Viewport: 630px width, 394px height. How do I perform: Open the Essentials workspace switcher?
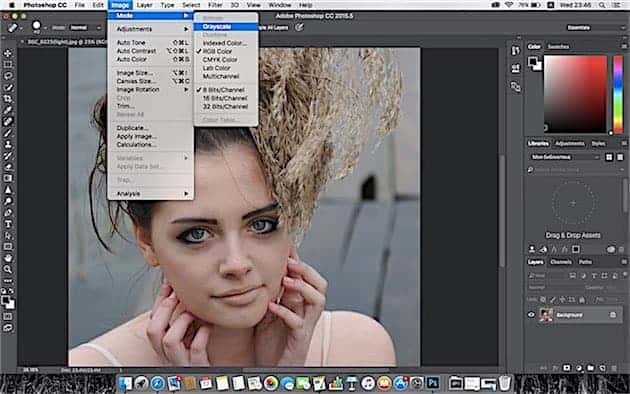pyautogui.click(x=596, y=27)
